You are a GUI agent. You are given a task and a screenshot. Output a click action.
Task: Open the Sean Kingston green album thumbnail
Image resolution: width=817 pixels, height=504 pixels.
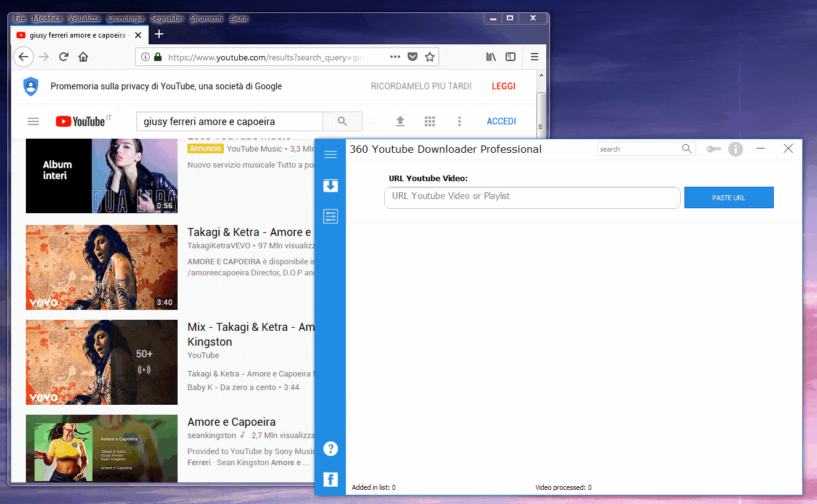[102, 449]
